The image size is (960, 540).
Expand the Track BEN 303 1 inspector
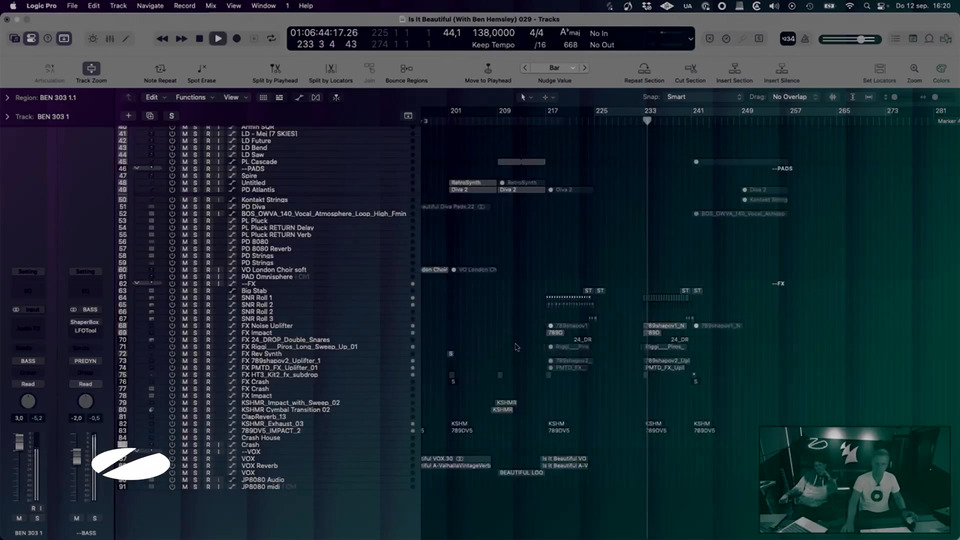pyautogui.click(x=7, y=116)
